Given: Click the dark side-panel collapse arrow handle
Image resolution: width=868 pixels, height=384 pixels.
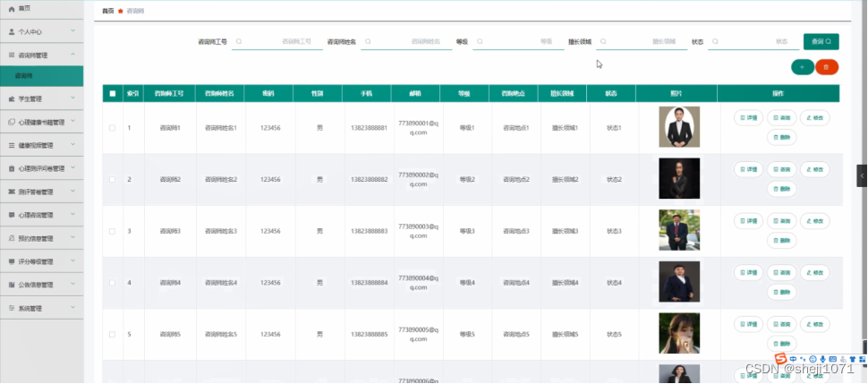Looking at the screenshot, I should (862, 175).
